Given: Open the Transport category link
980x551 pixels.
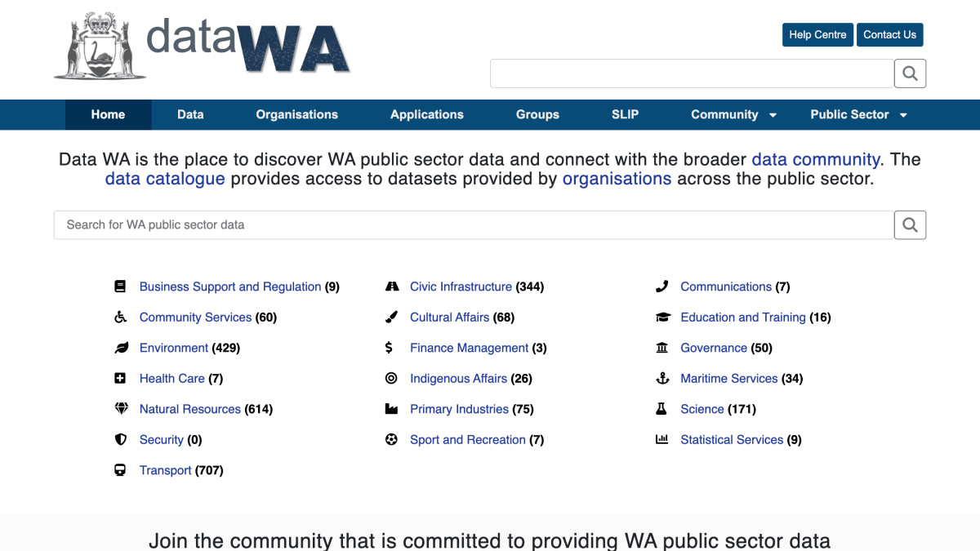Looking at the screenshot, I should (x=165, y=470).
